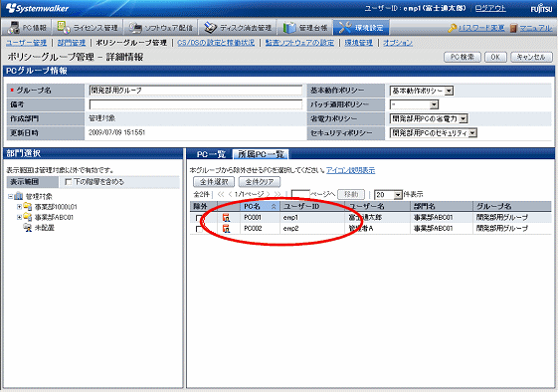
Task: Open CS/DSの設定と稼働状況 submenu
Action: tap(216, 43)
